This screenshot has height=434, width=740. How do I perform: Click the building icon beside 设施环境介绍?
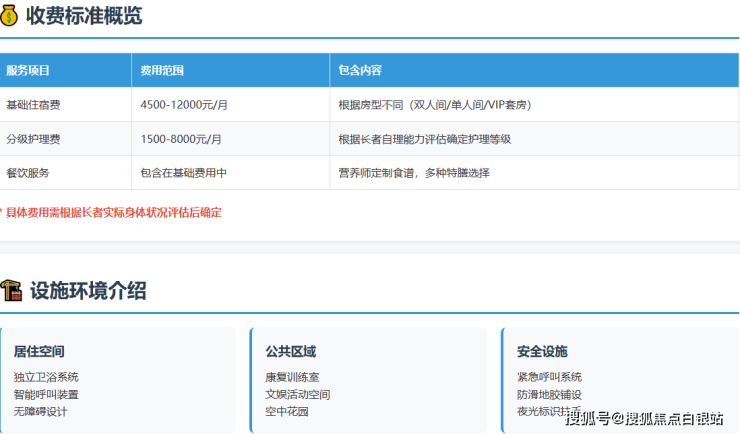[11, 291]
